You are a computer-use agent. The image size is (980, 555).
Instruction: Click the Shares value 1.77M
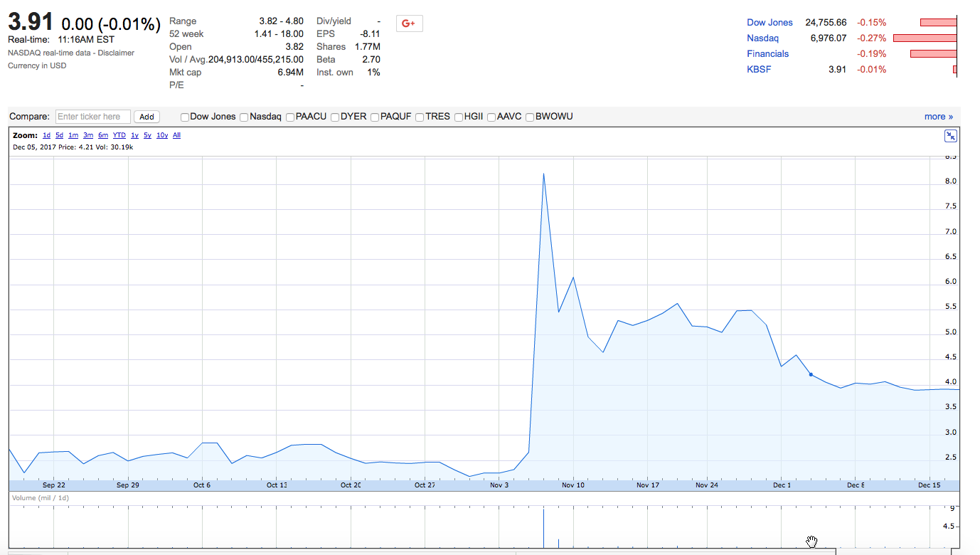pyautogui.click(x=367, y=47)
